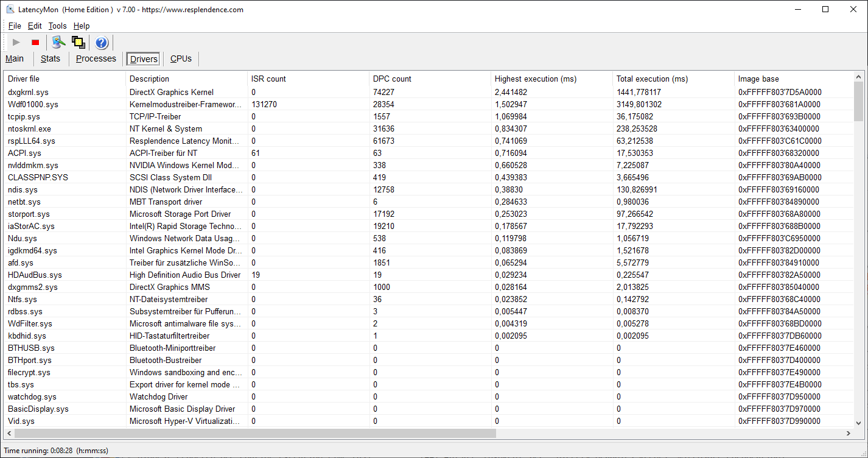Click the vertical scrollbar down arrow
Viewport: 868px width, 458px height.
point(858,423)
